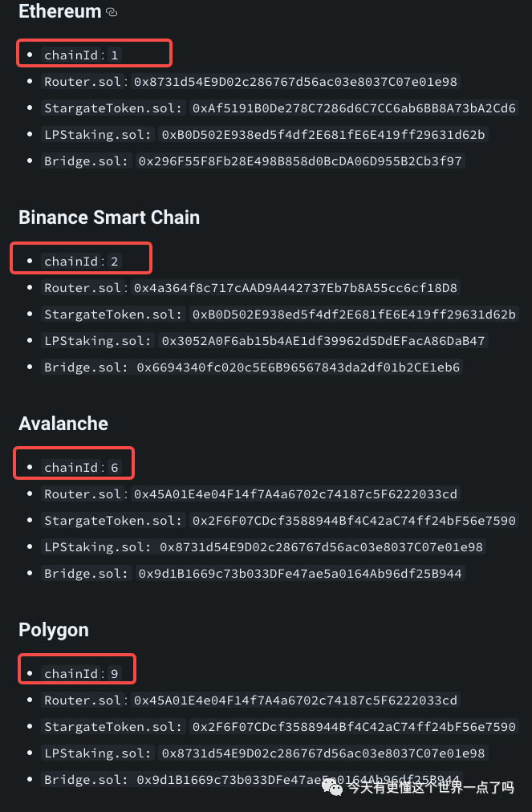
Task: Click the Ethereum LPStaking.sol address 0xB0D502E9
Action: [x=323, y=134]
